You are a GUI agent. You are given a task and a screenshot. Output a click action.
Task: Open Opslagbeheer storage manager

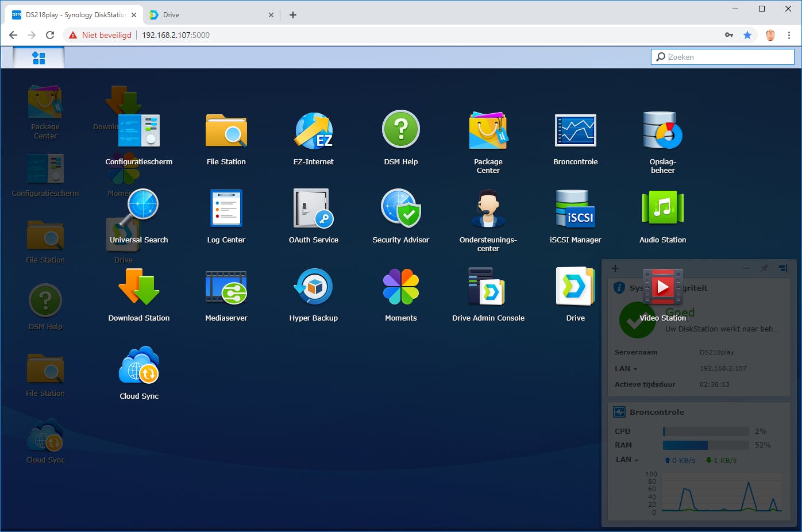coord(663,143)
